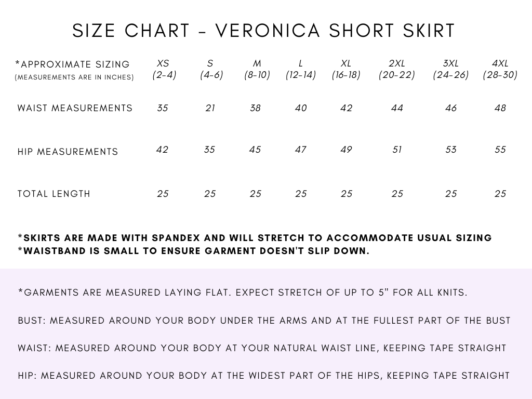Click the waist value 48 for 4XL
The width and height of the screenshot is (532, 399).
tap(500, 108)
